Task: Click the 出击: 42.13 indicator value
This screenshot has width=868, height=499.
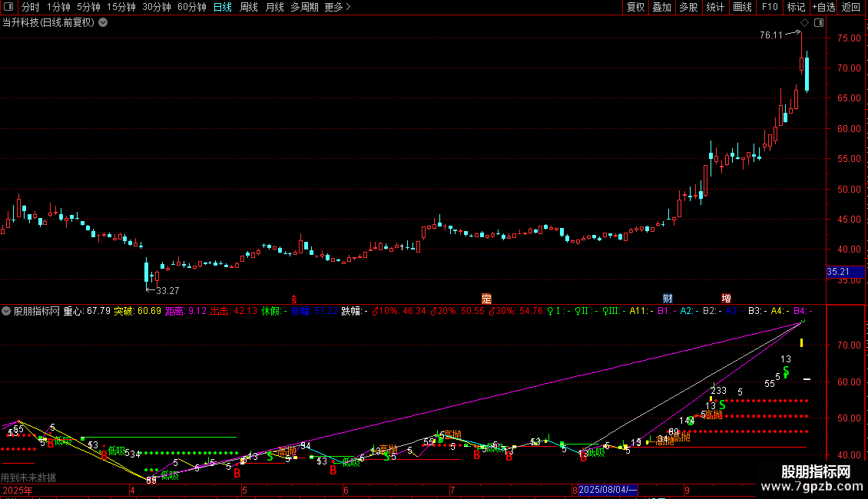Action: point(234,311)
